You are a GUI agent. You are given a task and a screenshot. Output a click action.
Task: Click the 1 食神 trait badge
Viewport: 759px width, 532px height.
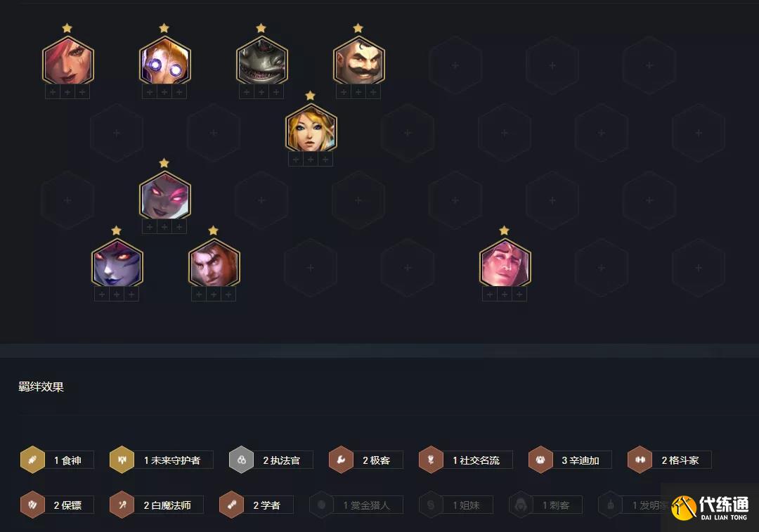57,460
